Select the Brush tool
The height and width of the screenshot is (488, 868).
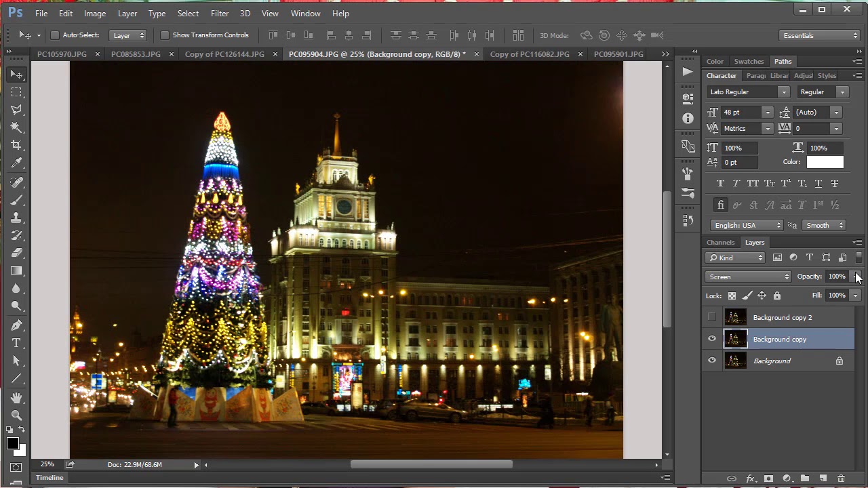(x=17, y=201)
